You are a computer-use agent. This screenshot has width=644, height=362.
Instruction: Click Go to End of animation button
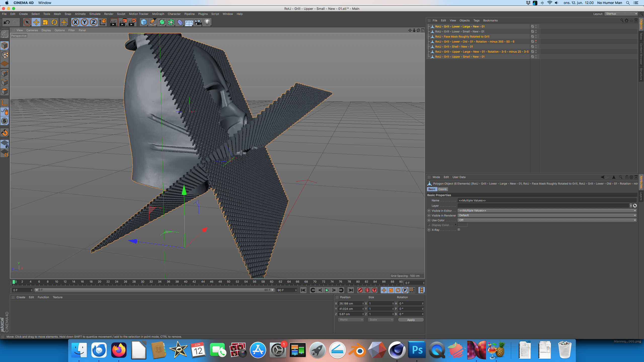click(350, 290)
